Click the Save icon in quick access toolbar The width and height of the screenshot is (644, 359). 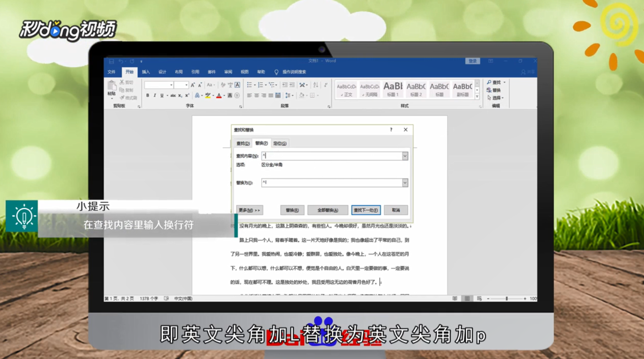click(111, 61)
